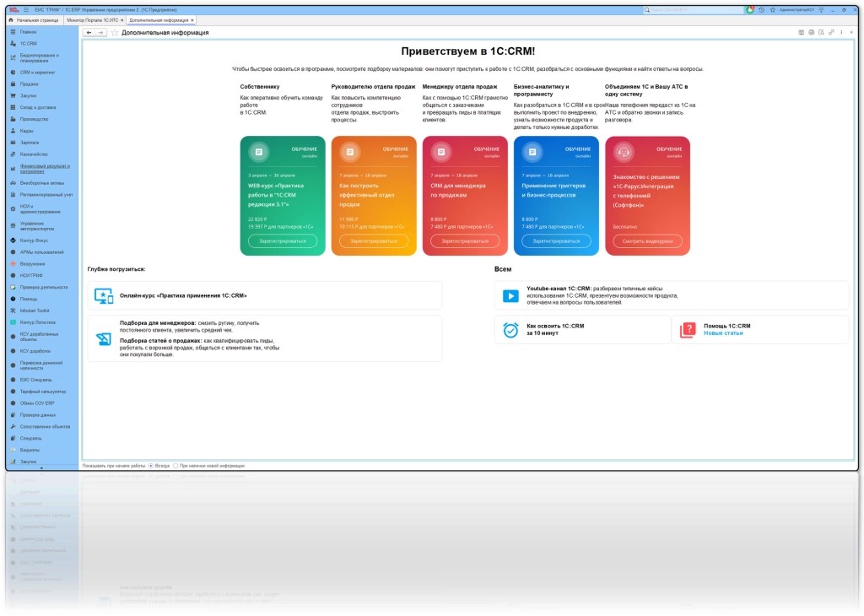Screen dimensions: 864x616
Task: Open the history clock icon
Action: point(762,10)
